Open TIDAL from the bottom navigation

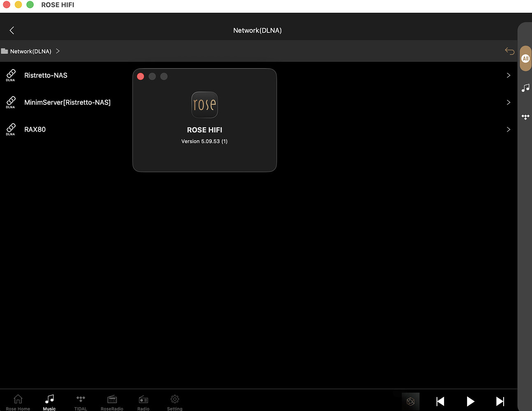[81, 401]
